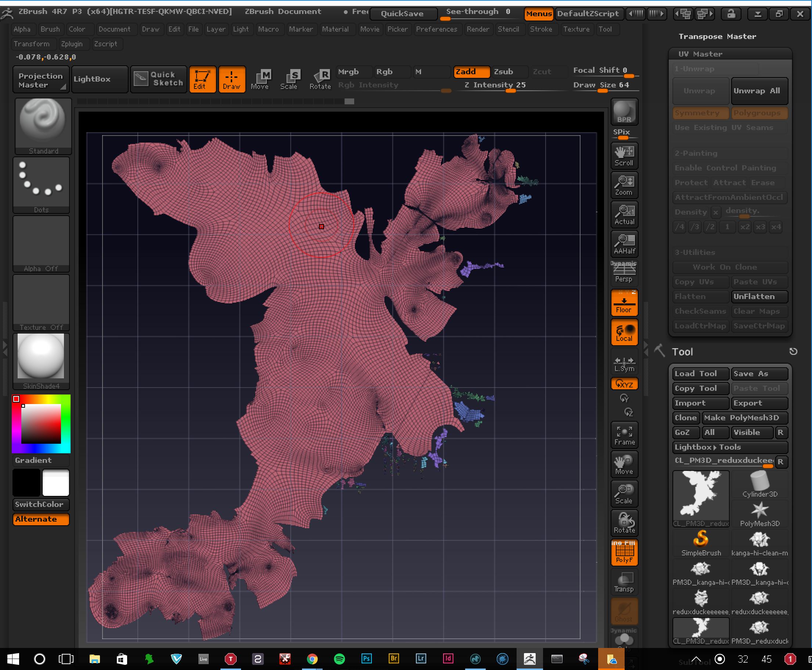The image size is (812, 670).
Task: Toggle Transp transparency
Action: [x=624, y=582]
